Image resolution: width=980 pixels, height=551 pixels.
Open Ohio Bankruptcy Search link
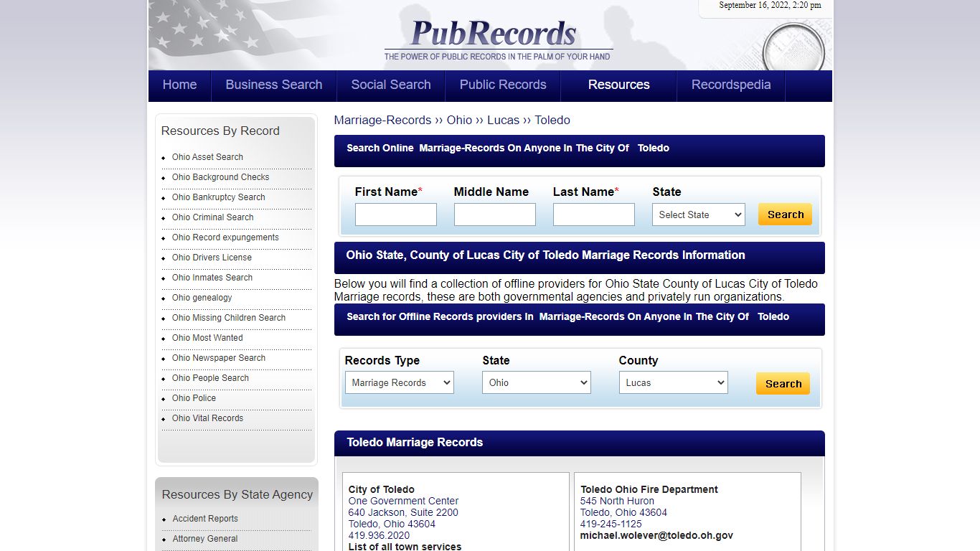click(219, 197)
